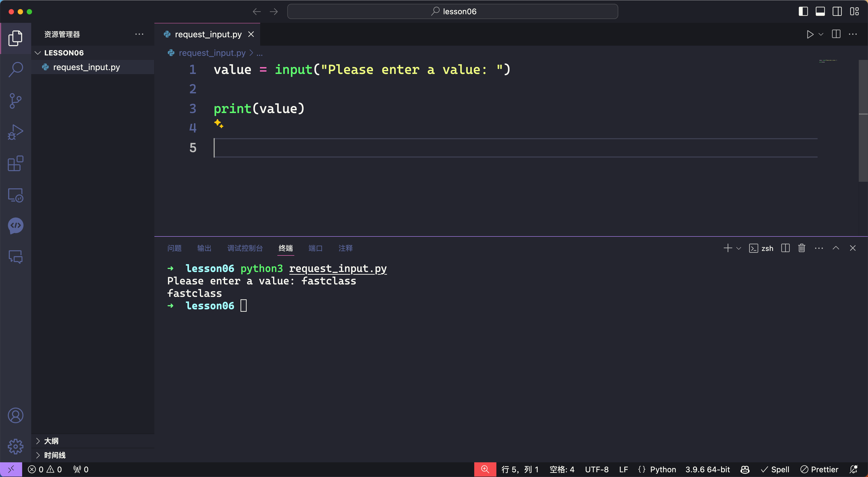This screenshot has height=477, width=868.
Task: Toggle Spell checker in status bar
Action: [x=775, y=469]
